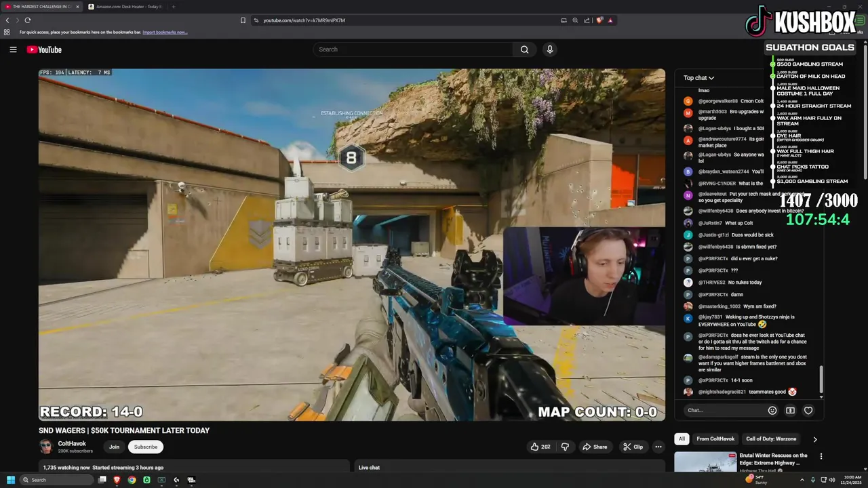Image resolution: width=868 pixels, height=488 pixels.
Task: Open a new browser tab
Action: pos(173,7)
